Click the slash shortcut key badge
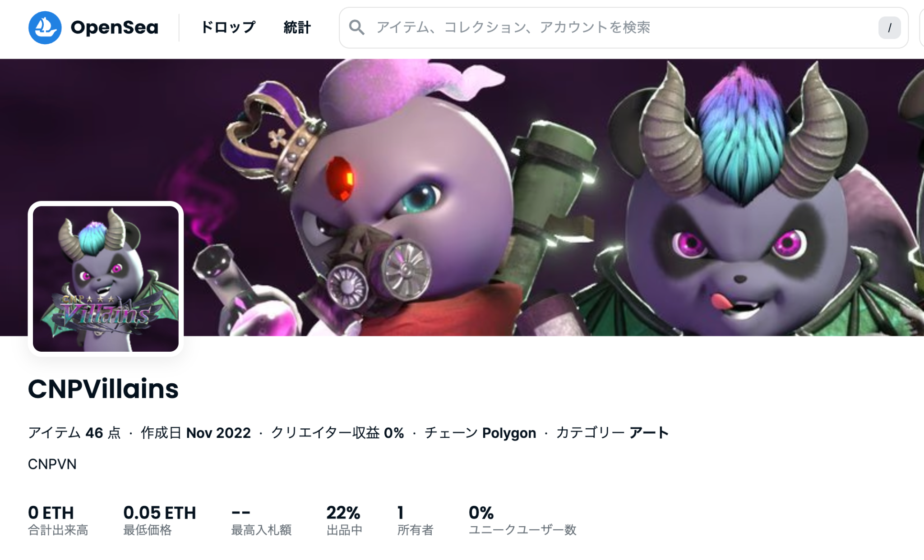The height and width of the screenshot is (560, 924). [x=889, y=28]
